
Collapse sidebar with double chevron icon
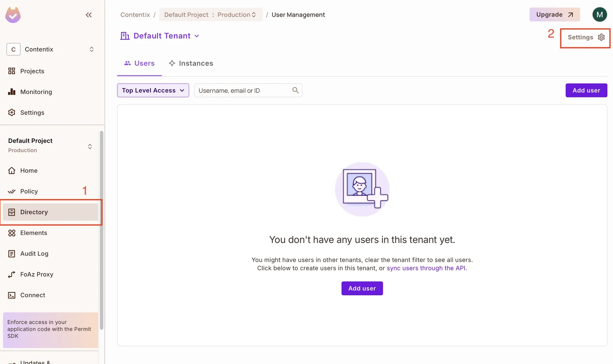tap(89, 15)
